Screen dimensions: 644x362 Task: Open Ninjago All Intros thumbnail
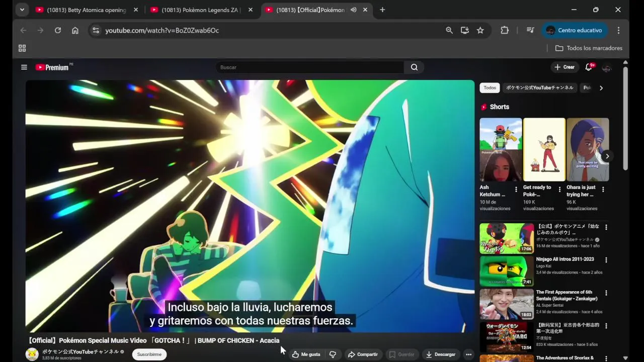pyautogui.click(x=507, y=271)
